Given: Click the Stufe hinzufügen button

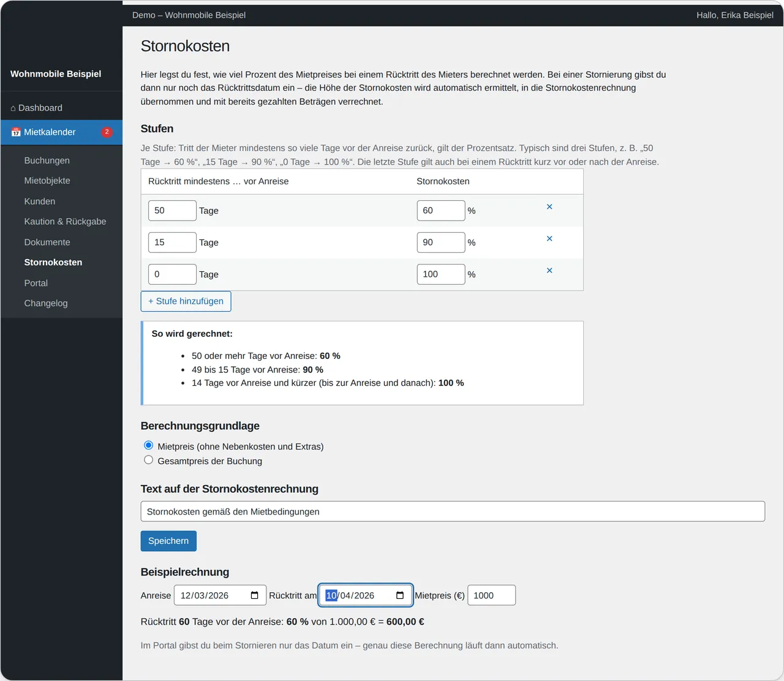Looking at the screenshot, I should pos(186,301).
